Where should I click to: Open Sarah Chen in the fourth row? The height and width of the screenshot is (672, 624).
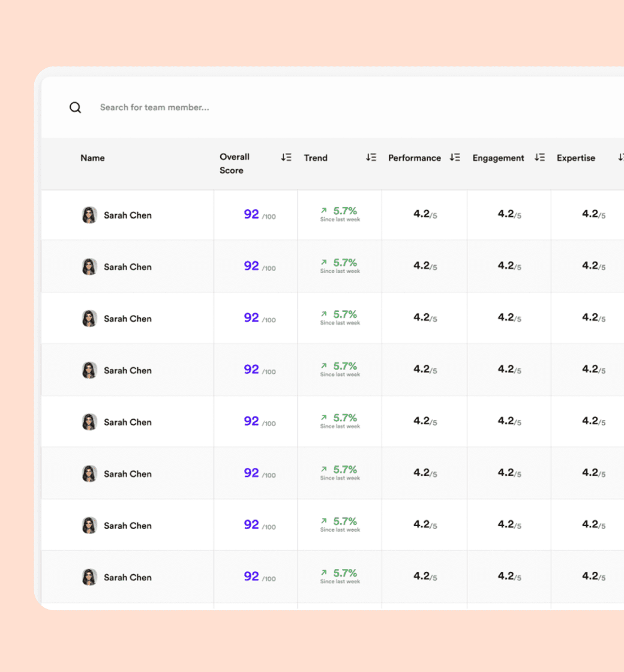[x=128, y=371]
